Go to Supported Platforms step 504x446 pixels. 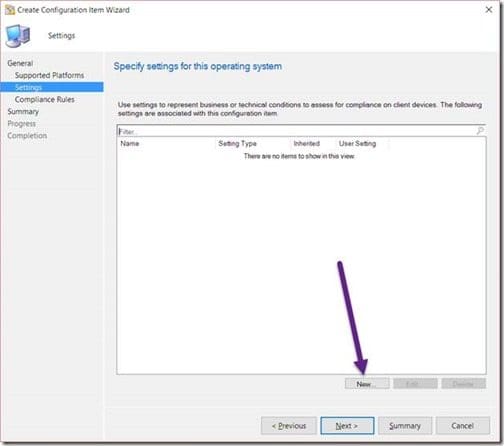click(x=49, y=75)
